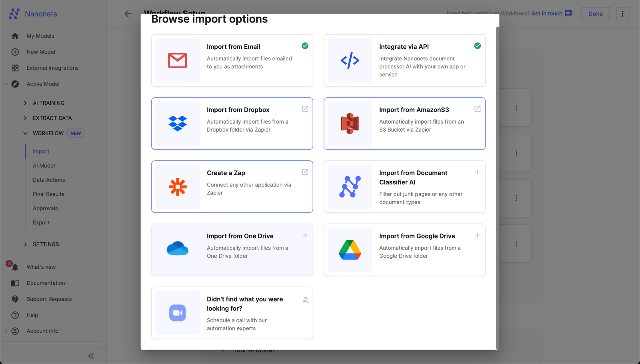Select the Integrate via API tile
The image size is (640, 364).
(x=404, y=60)
